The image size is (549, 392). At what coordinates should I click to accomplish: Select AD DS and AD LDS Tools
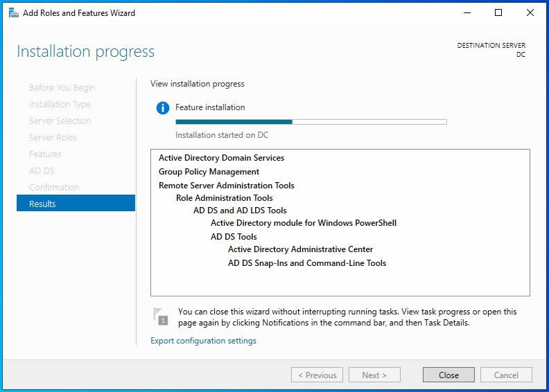coord(240,211)
